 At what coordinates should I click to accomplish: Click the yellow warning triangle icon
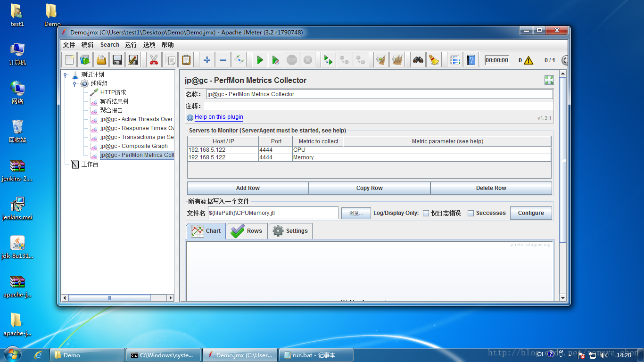528,60
